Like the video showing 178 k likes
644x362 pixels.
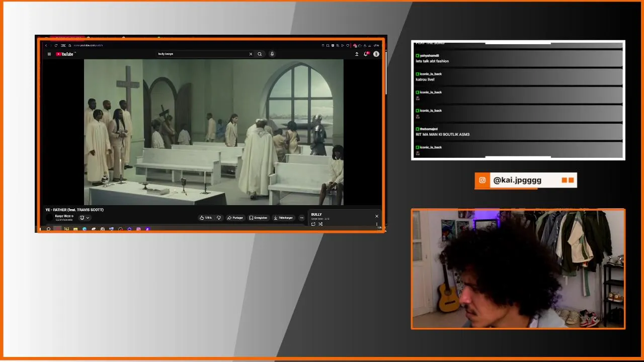pyautogui.click(x=205, y=218)
